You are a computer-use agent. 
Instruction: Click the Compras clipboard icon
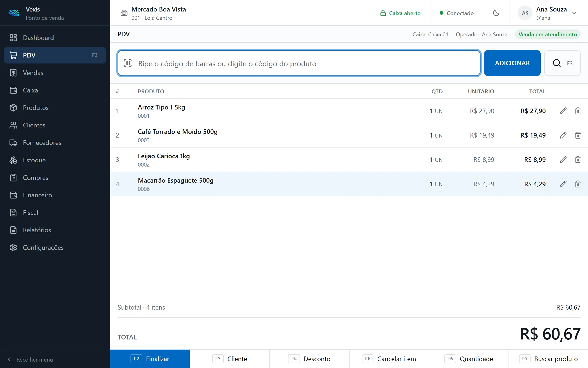(13, 178)
